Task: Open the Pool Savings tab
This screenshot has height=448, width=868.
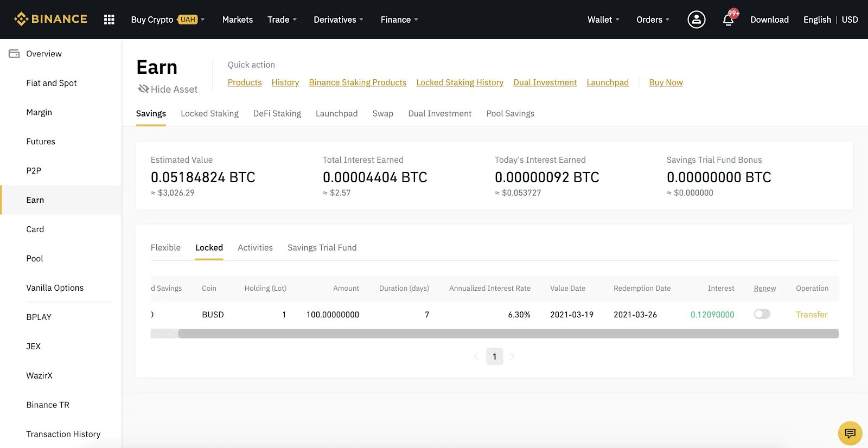Action: [510, 113]
